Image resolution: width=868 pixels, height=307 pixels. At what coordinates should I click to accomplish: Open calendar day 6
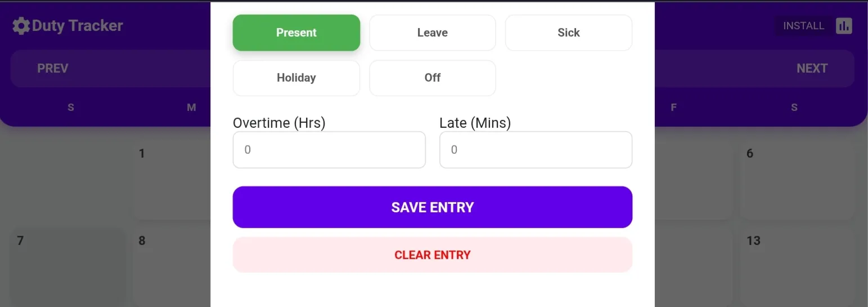point(797,181)
